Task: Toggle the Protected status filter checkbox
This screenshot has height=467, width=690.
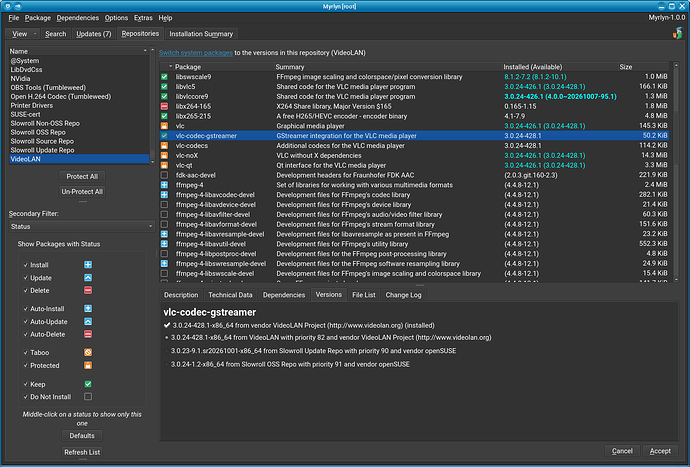Action: pos(26,365)
